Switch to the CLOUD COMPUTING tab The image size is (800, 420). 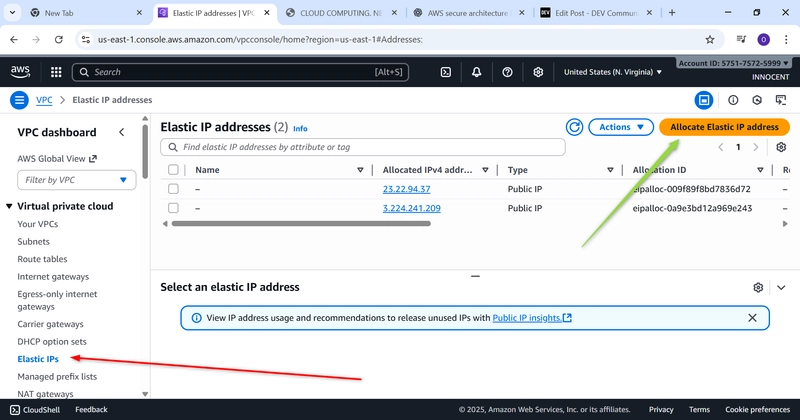tap(341, 13)
